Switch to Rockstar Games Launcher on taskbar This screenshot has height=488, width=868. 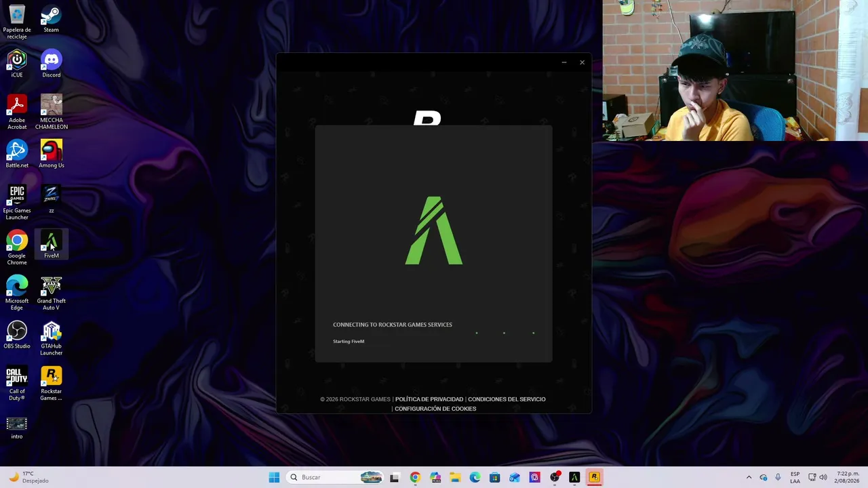point(594,477)
